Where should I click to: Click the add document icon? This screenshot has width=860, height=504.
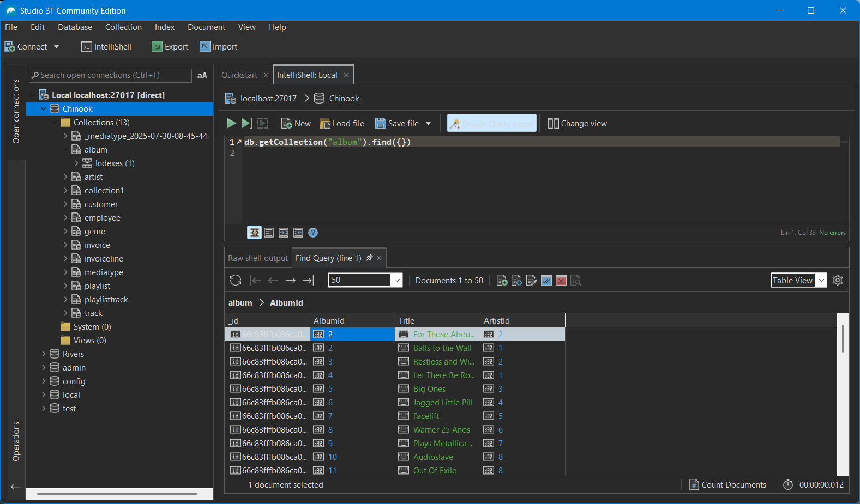click(x=502, y=280)
